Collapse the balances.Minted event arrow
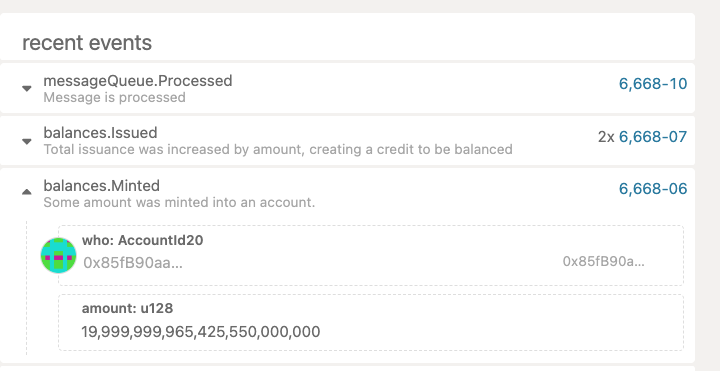This screenshot has width=720, height=371. pyautogui.click(x=27, y=192)
